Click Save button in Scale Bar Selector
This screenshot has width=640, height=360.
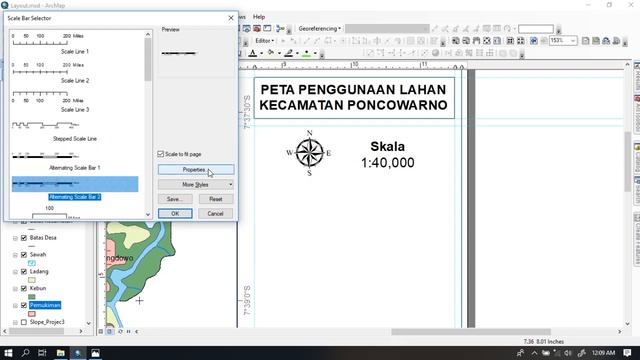coord(175,199)
